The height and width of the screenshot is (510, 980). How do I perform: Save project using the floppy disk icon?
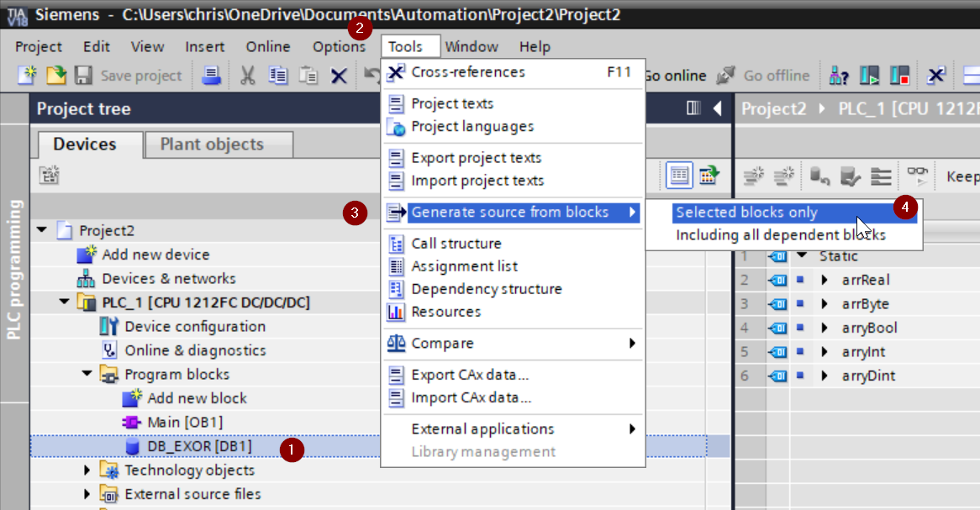click(83, 75)
